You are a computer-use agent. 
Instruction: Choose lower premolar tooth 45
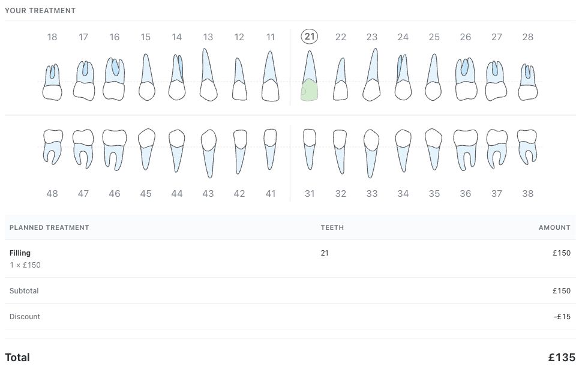(x=146, y=149)
